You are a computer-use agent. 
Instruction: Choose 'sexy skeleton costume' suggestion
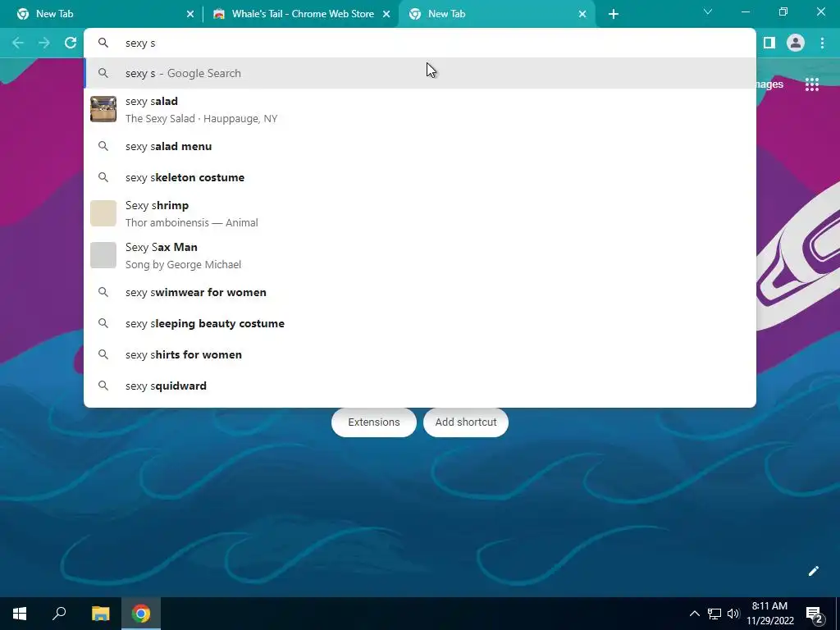[x=420, y=177]
